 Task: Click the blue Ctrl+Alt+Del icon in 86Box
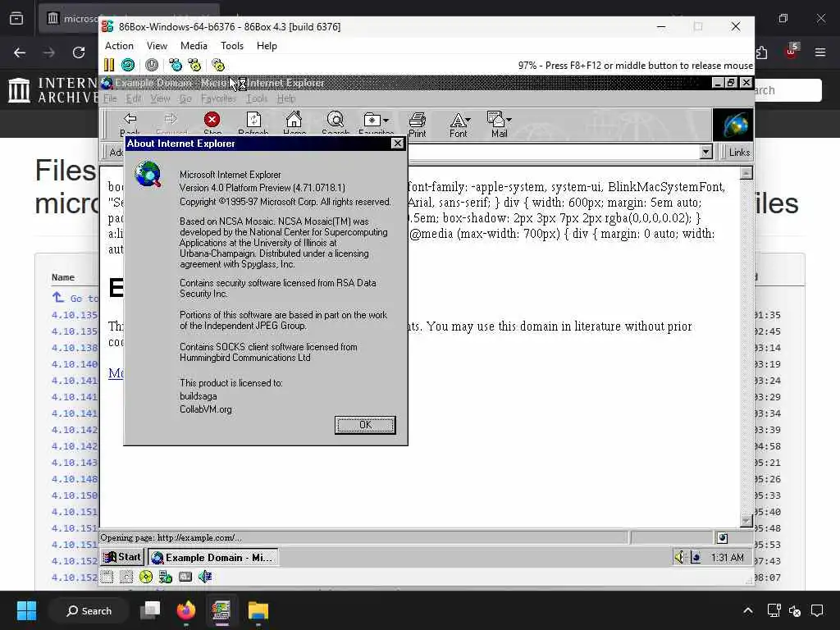(x=176, y=66)
